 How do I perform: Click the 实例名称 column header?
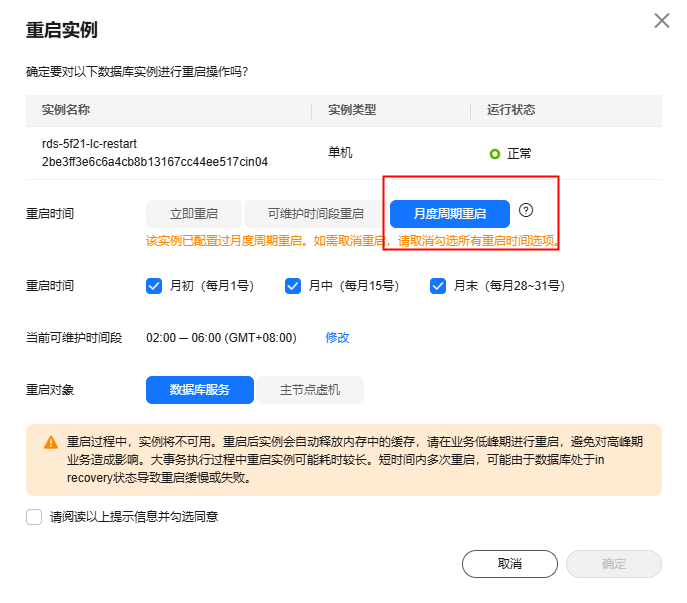[x=66, y=110]
